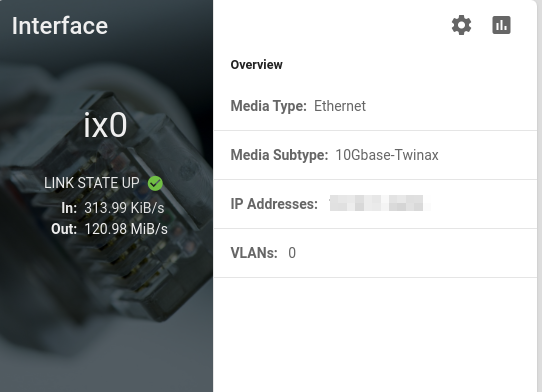Click the VLANs count value 0
The image size is (542, 392).
point(292,253)
